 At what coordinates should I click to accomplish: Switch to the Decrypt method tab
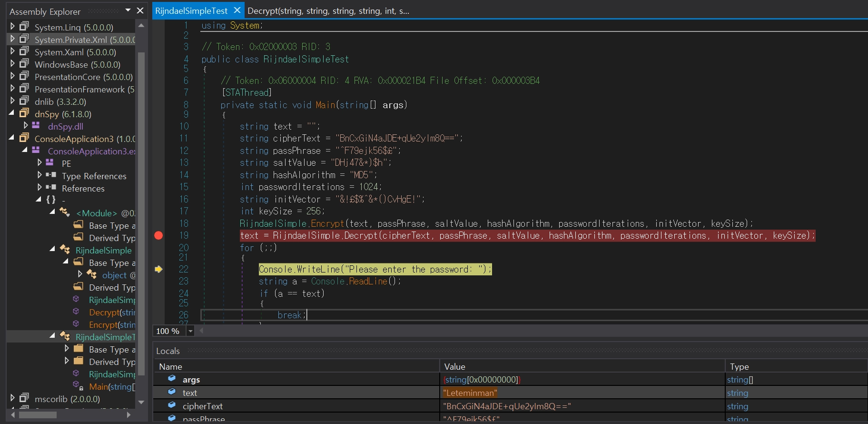click(x=328, y=10)
